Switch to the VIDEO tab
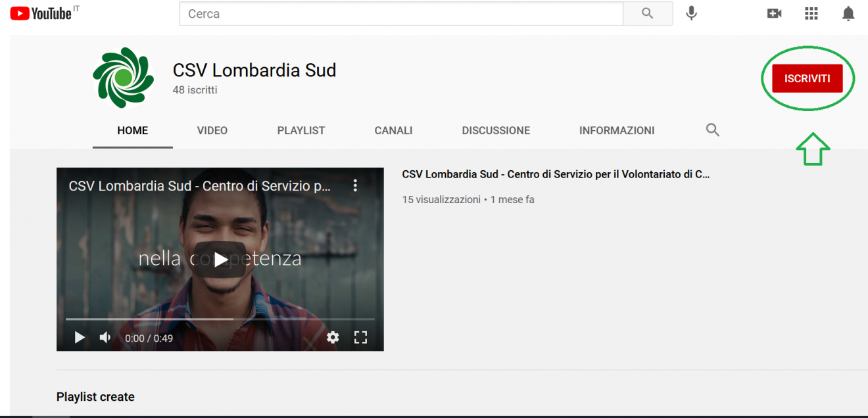This screenshot has height=418, width=868. coord(212,130)
